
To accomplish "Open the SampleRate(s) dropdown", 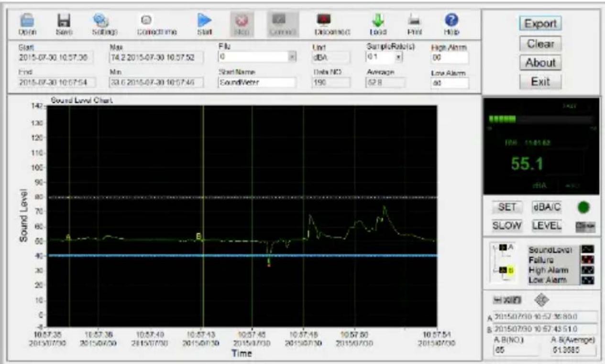I will [x=397, y=57].
